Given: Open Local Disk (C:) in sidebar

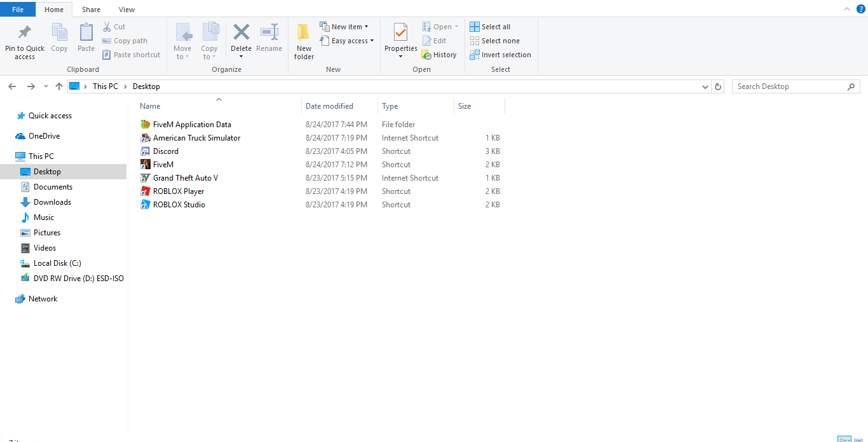Looking at the screenshot, I should (57, 263).
